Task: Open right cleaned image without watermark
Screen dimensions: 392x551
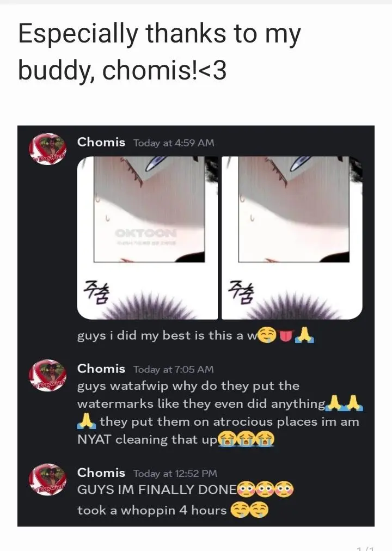Action: pyautogui.click(x=292, y=238)
